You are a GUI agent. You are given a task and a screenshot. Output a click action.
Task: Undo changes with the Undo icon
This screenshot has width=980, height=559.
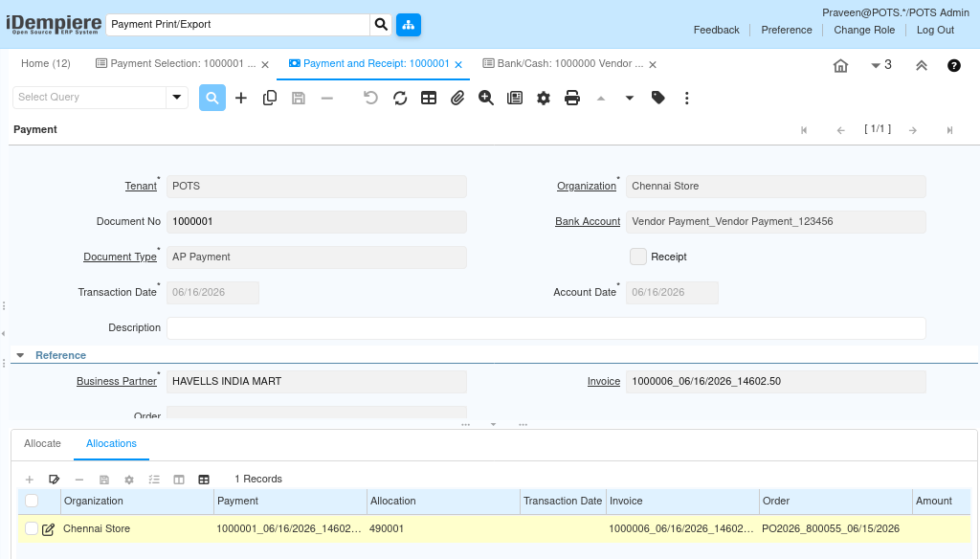(x=370, y=99)
